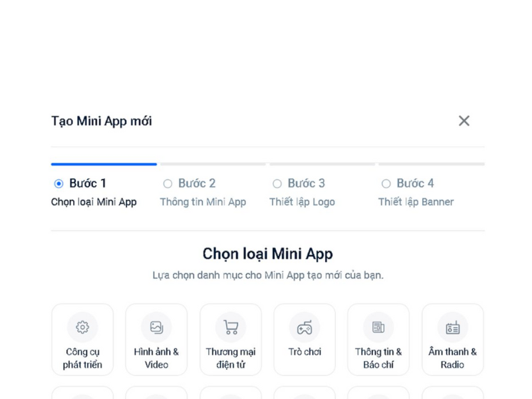
Task: Click the Âm thanh & Radio calendar-style icon
Action: pos(453,327)
